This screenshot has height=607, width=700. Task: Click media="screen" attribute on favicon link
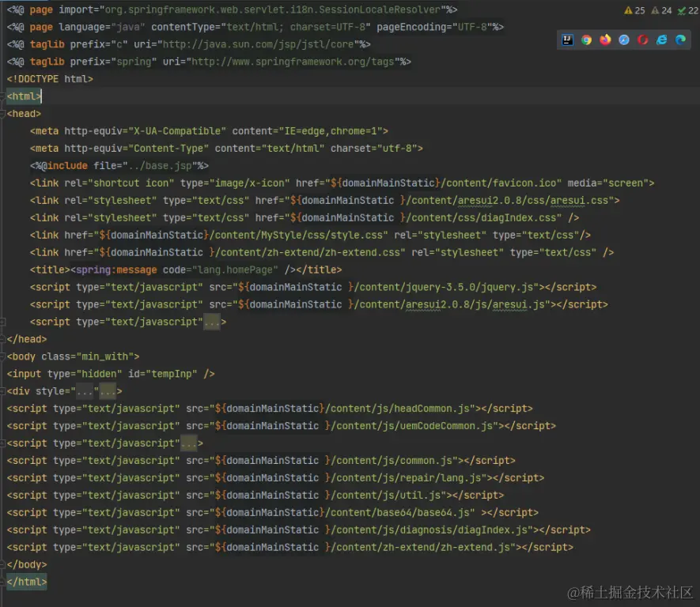coord(608,183)
